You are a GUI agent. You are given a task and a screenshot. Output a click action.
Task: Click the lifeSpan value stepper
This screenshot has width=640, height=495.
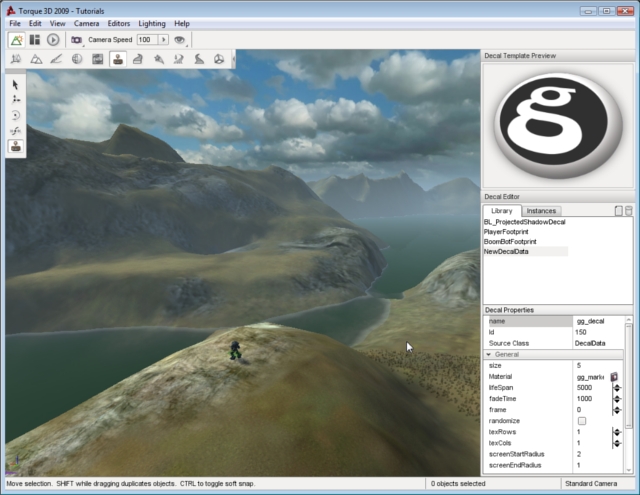[x=617, y=387]
